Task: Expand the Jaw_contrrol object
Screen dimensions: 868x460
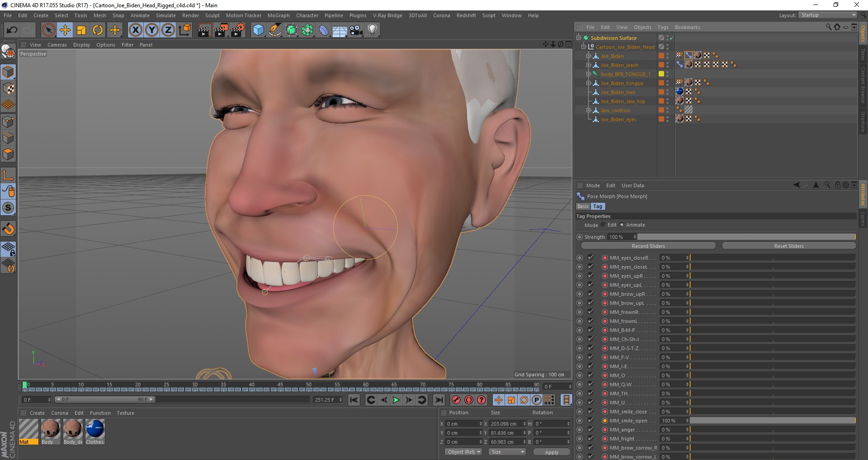Action: pos(589,110)
